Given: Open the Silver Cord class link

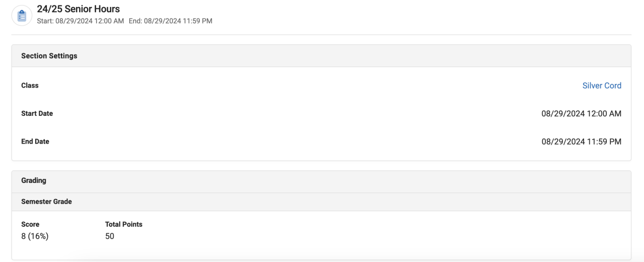Looking at the screenshot, I should [602, 86].
